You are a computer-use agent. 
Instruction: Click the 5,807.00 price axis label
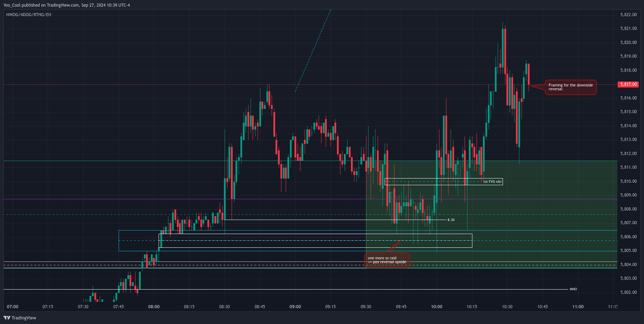tap(629, 223)
